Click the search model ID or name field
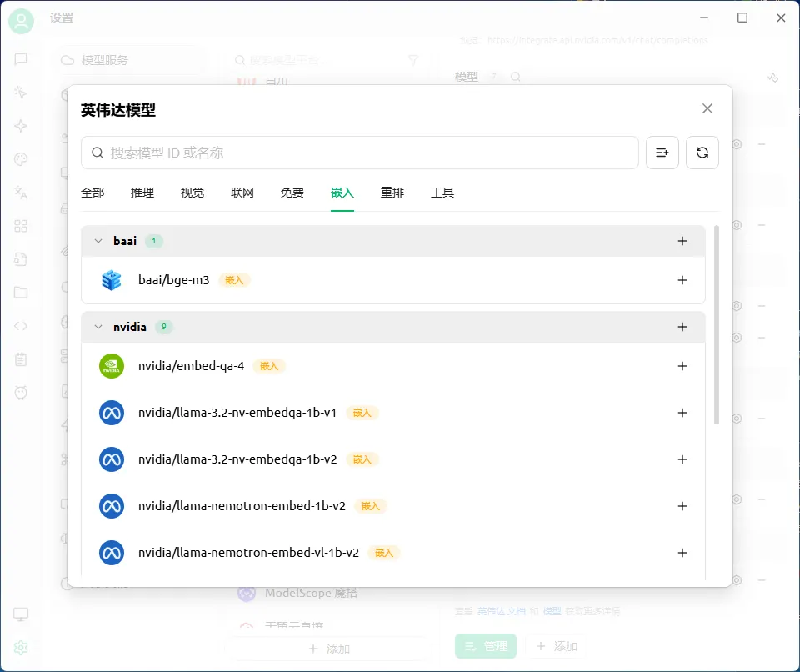 [360, 153]
